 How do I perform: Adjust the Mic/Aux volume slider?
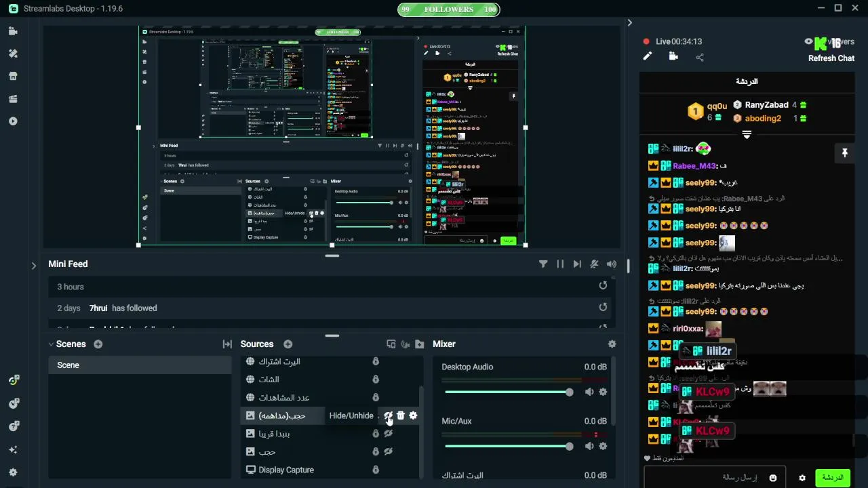pos(509,446)
